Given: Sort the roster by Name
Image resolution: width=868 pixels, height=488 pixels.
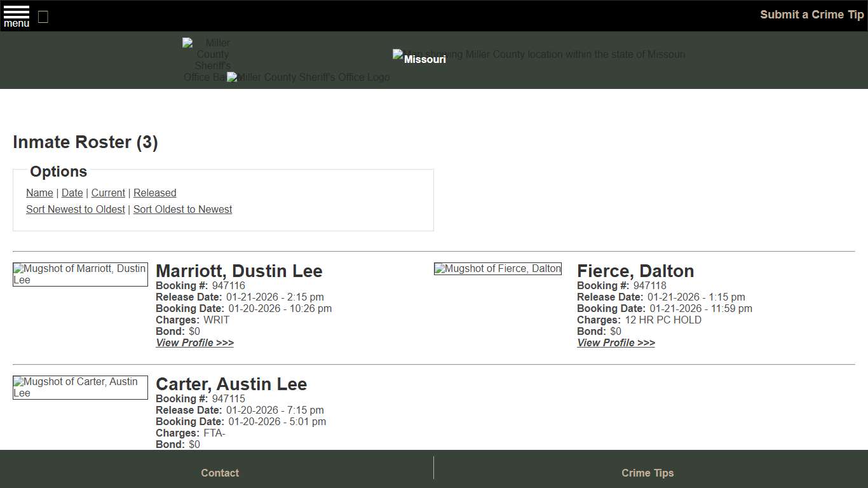Looking at the screenshot, I should tap(39, 193).
